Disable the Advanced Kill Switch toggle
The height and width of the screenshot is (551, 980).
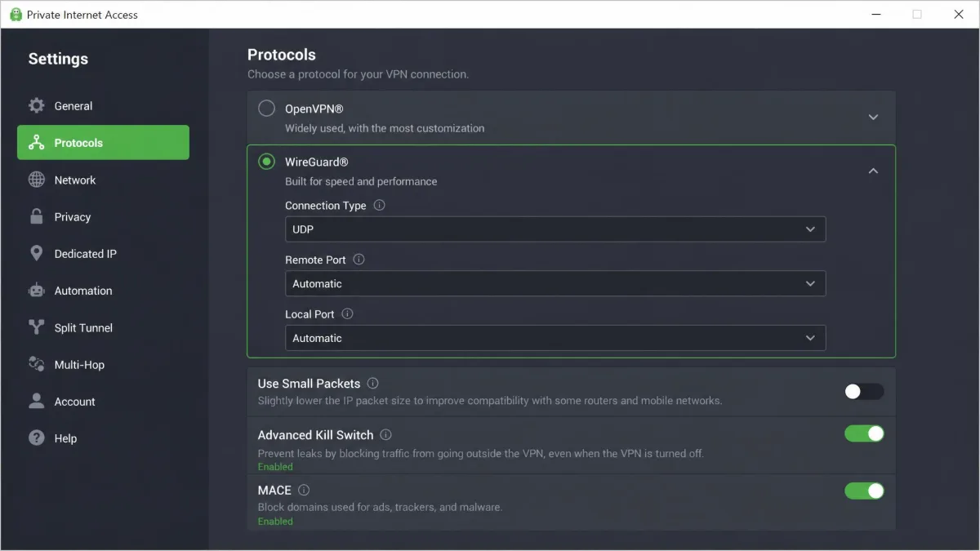pos(864,433)
